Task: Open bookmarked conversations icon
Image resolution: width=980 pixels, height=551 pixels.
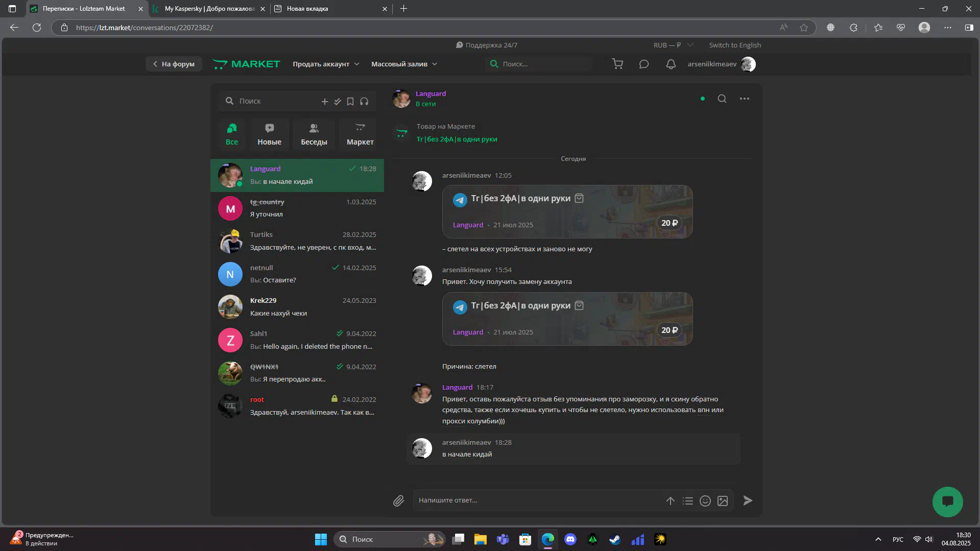Action: (x=350, y=101)
